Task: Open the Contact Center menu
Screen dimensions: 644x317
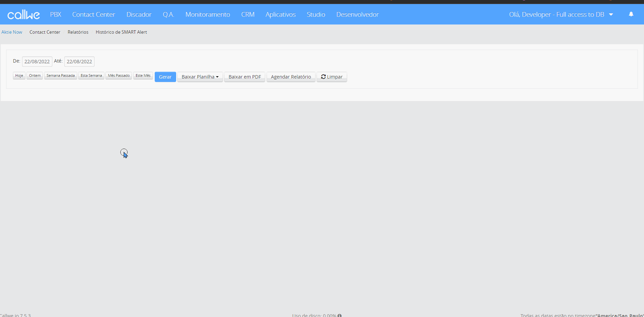Action: point(94,14)
